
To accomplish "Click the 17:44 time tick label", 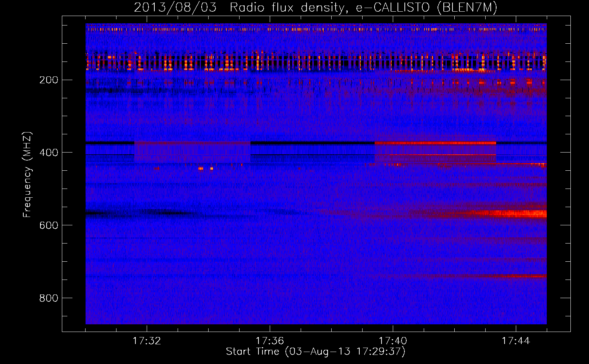I will tap(516, 341).
